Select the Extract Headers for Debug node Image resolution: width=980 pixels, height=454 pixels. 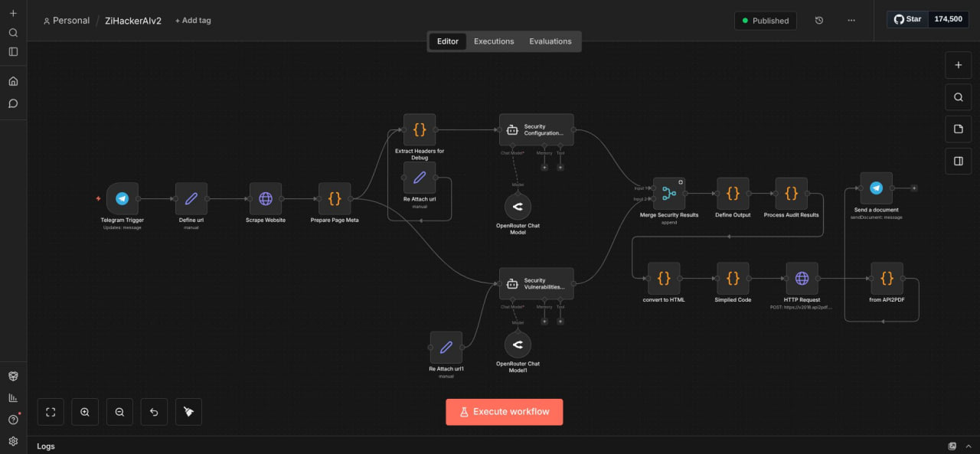coord(420,130)
